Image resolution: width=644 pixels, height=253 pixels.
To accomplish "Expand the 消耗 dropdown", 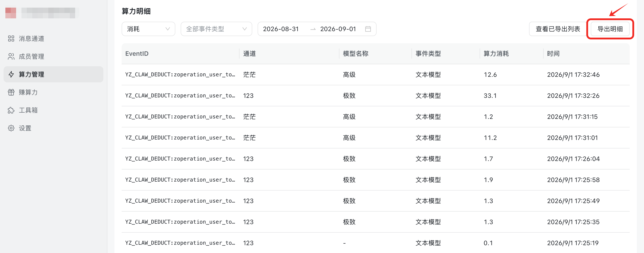I will pos(148,29).
